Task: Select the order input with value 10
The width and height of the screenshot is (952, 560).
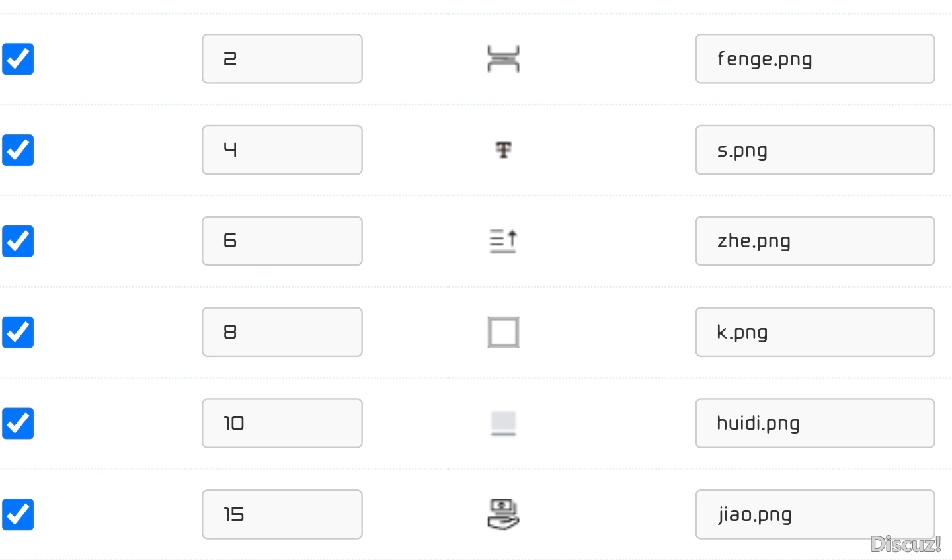Action: click(282, 423)
